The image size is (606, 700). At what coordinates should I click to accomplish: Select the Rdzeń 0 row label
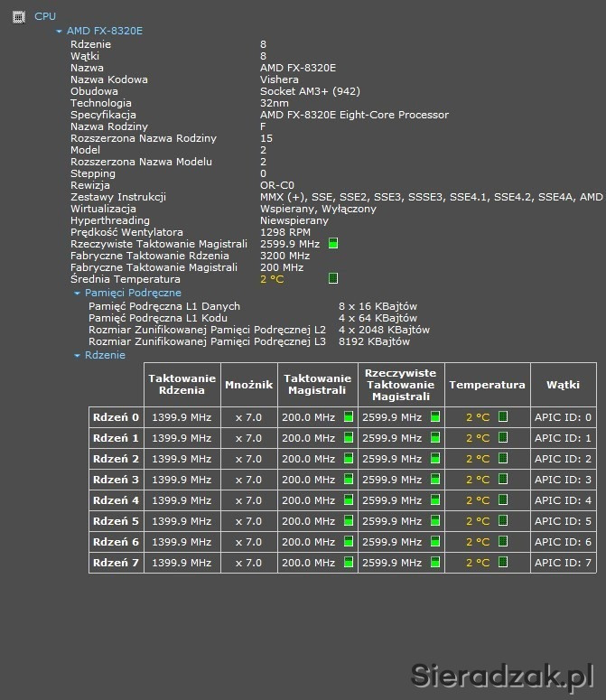pos(116,417)
